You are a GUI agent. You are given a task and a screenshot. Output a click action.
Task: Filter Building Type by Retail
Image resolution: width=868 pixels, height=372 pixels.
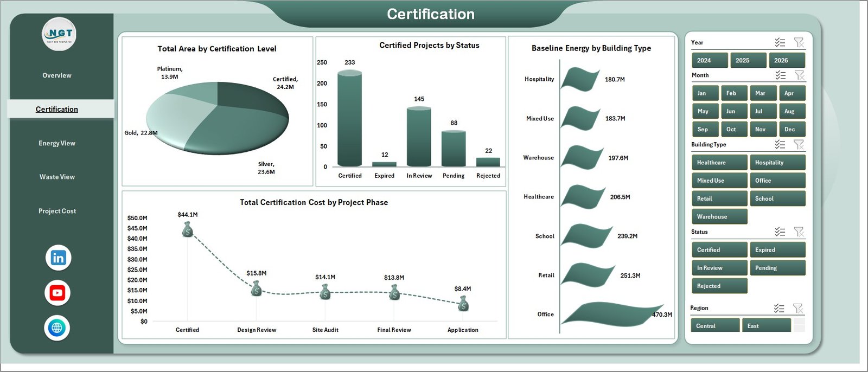[719, 198]
